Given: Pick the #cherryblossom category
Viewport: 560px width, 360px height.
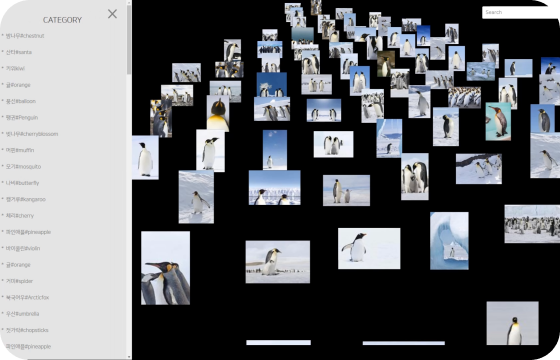Looking at the screenshot, I should pos(31,134).
